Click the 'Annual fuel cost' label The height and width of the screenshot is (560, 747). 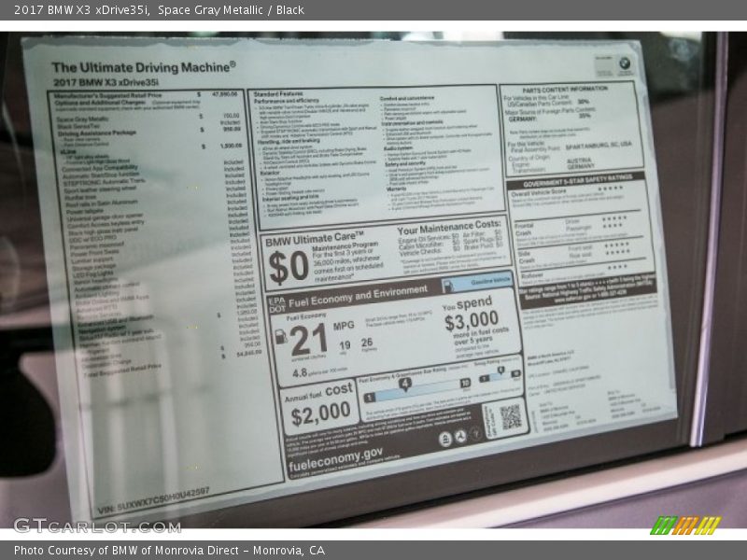317,392
